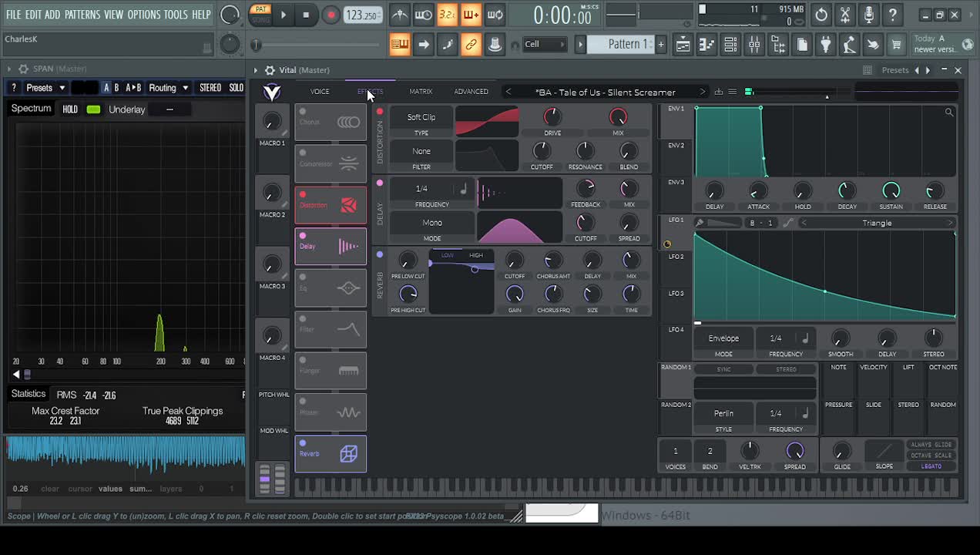Switch to the ADVANCED tab
This screenshot has width=980, height=555.
point(471,92)
